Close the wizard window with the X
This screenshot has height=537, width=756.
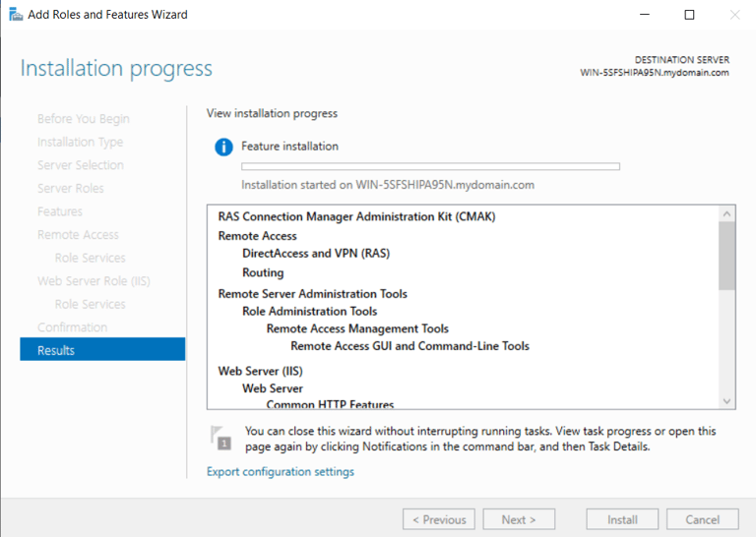pos(734,15)
